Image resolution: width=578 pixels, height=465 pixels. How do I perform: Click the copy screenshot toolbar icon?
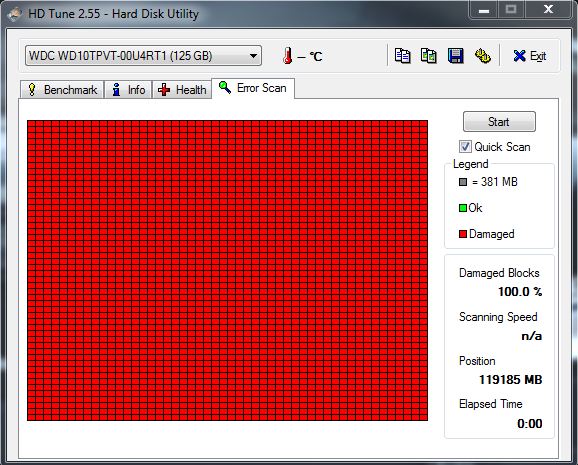pyautogui.click(x=429, y=56)
